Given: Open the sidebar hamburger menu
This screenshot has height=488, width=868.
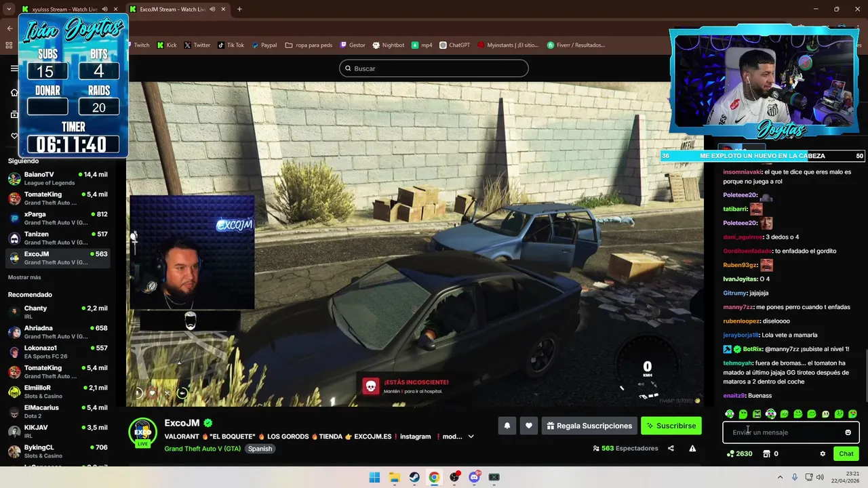Looking at the screenshot, I should point(14,68).
